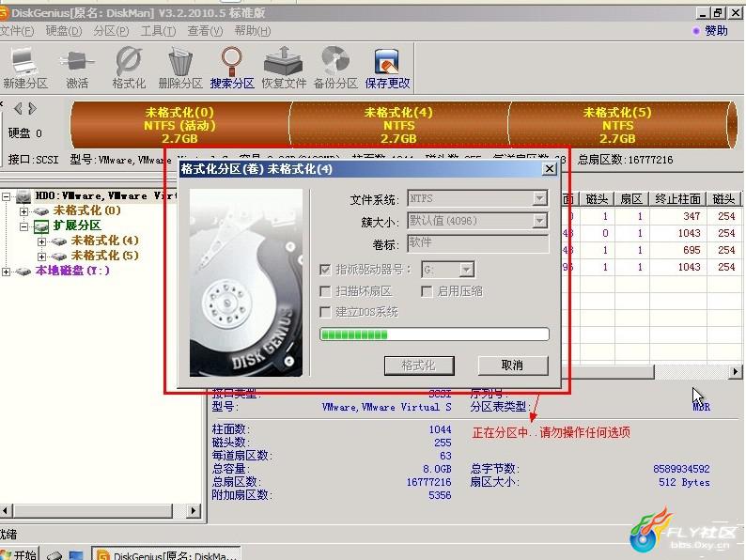Open the 工具(T) menu
The image size is (746, 560).
tap(158, 31)
